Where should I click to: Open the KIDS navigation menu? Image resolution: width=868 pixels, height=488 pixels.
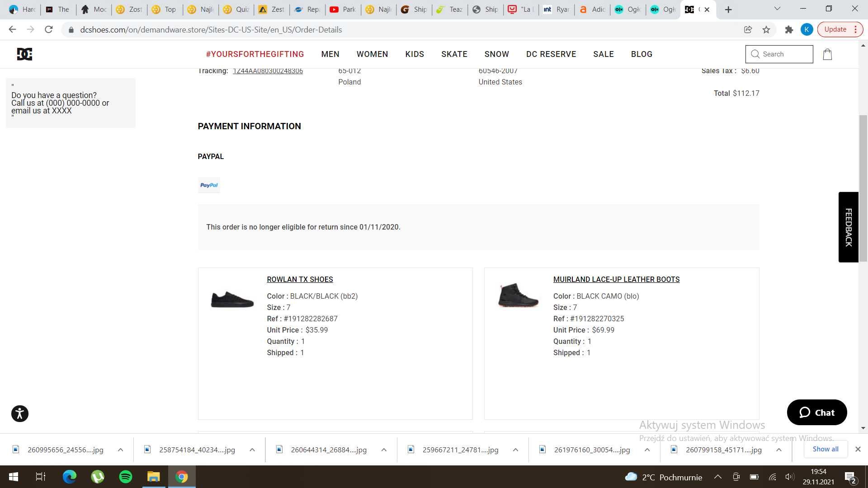pos(415,54)
